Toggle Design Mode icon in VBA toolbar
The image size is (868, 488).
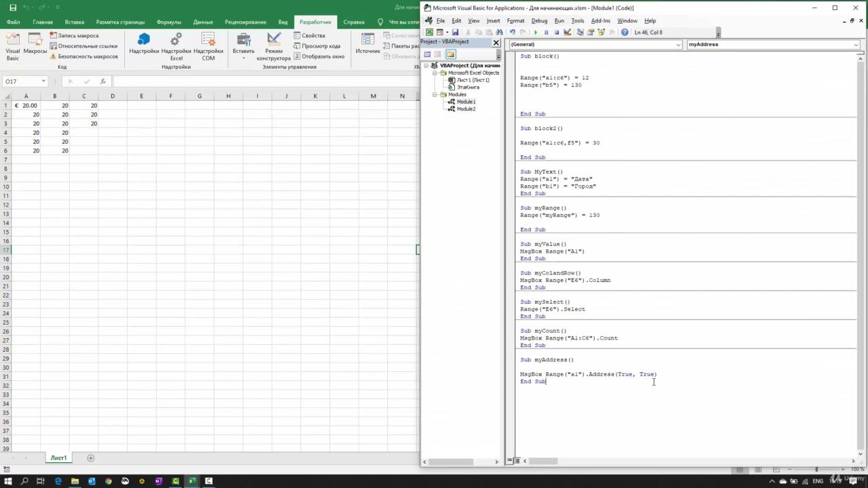(568, 32)
